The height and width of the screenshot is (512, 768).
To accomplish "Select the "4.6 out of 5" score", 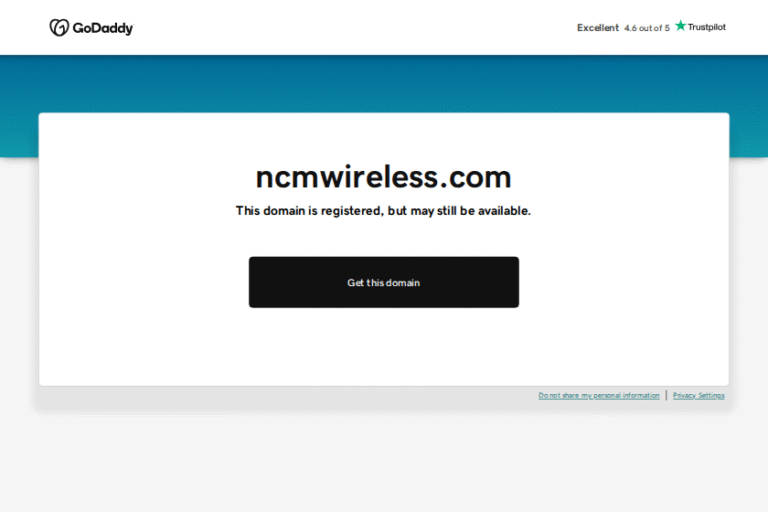I will coord(647,28).
